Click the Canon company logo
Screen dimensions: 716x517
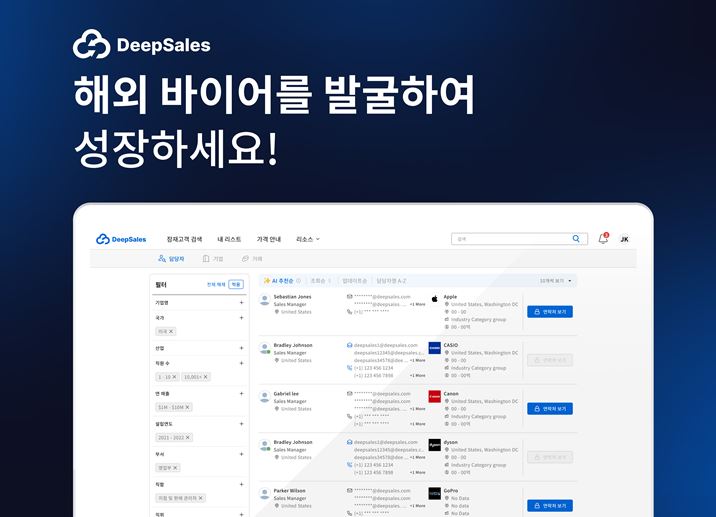click(435, 396)
